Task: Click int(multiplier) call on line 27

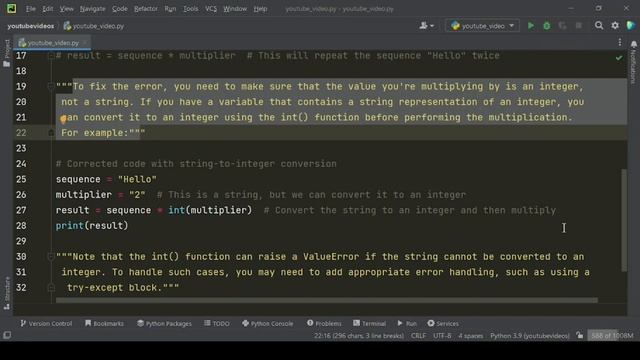Action: tap(210, 210)
